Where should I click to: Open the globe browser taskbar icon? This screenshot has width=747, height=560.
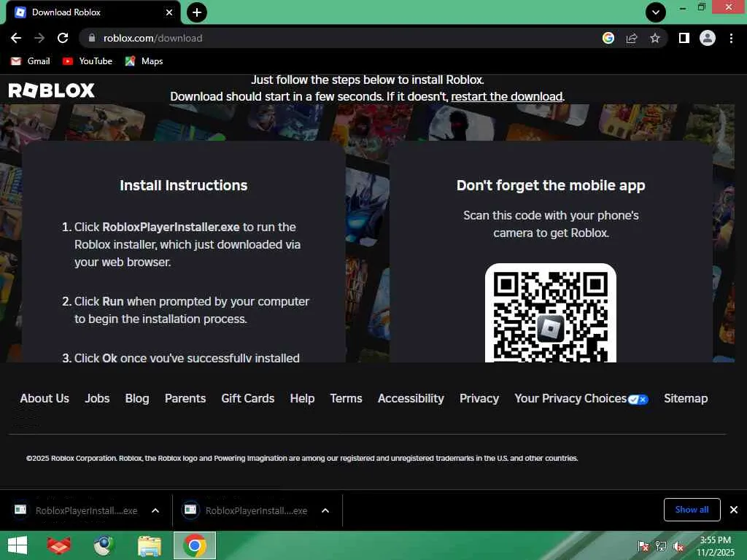(104, 545)
